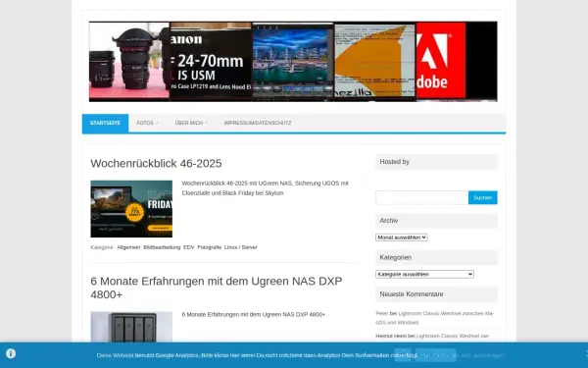Open Impressum/Datenschutz page
The height and width of the screenshot is (368, 588).
tap(258, 124)
